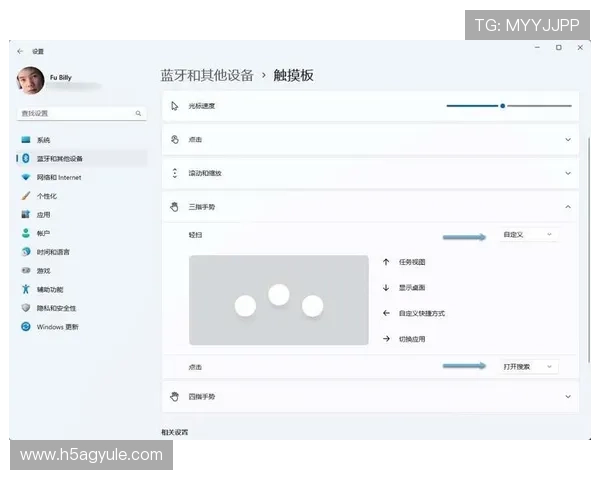Open 个性化 settings page
The width and height of the screenshot is (600, 480).
coord(82,196)
